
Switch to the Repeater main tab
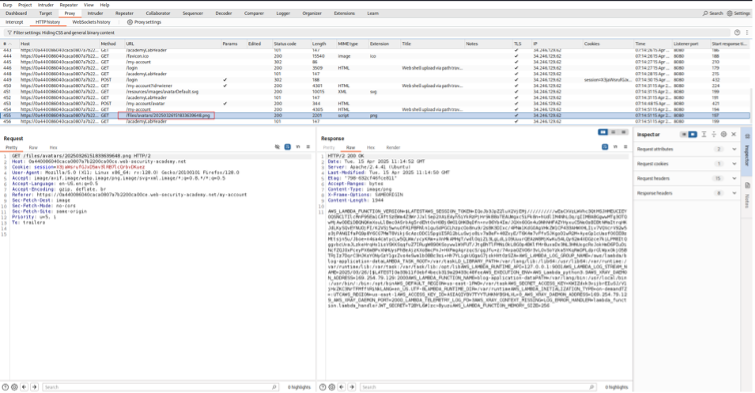click(124, 13)
